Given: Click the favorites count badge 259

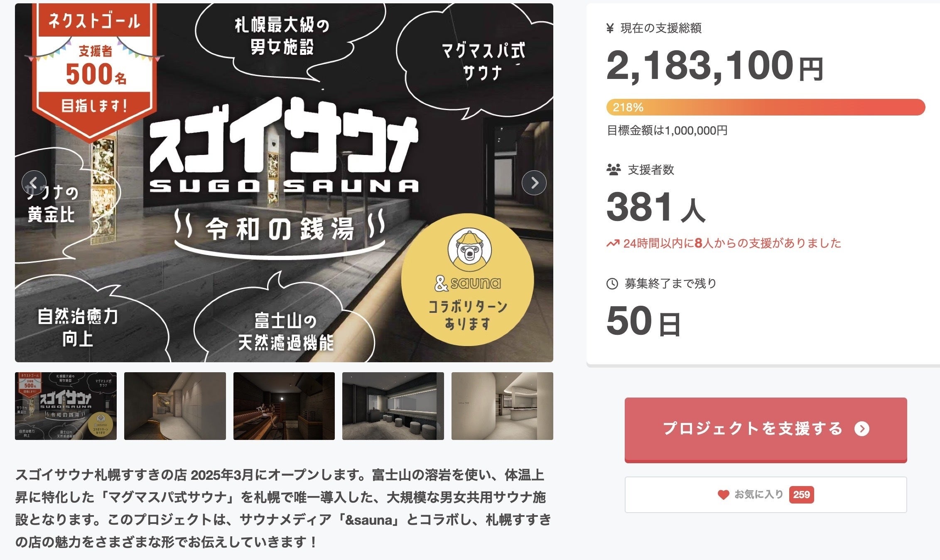Looking at the screenshot, I should (x=801, y=495).
